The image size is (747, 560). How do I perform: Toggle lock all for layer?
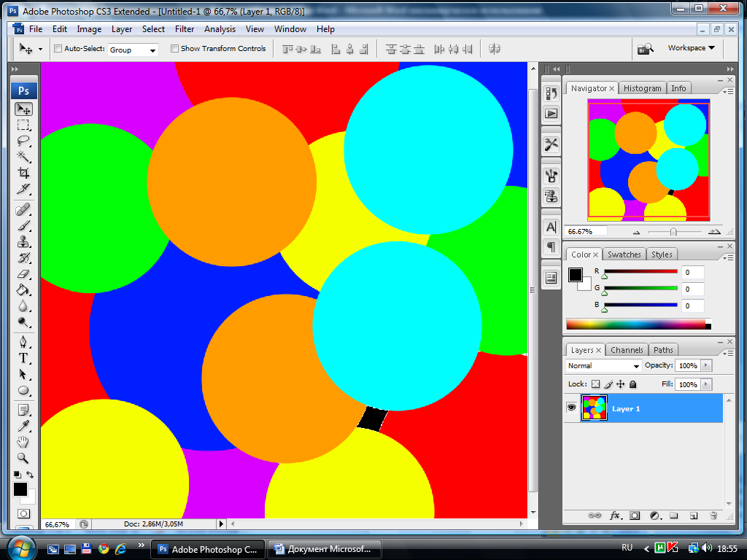coord(632,384)
